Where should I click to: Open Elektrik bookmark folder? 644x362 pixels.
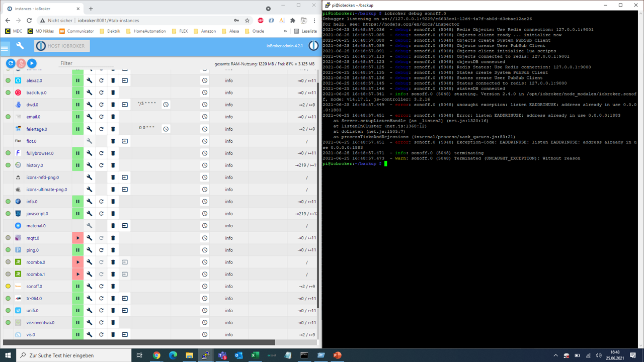(110, 31)
